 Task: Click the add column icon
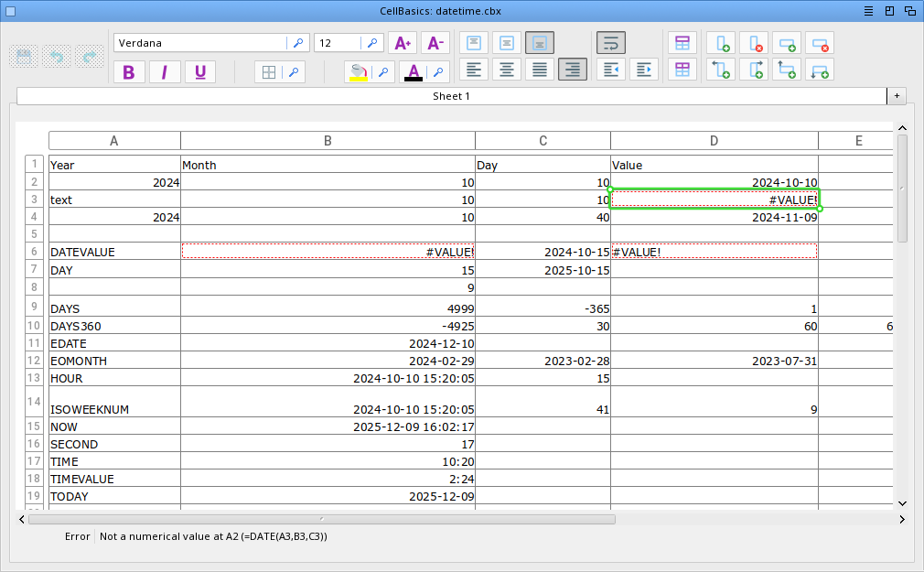(721, 43)
